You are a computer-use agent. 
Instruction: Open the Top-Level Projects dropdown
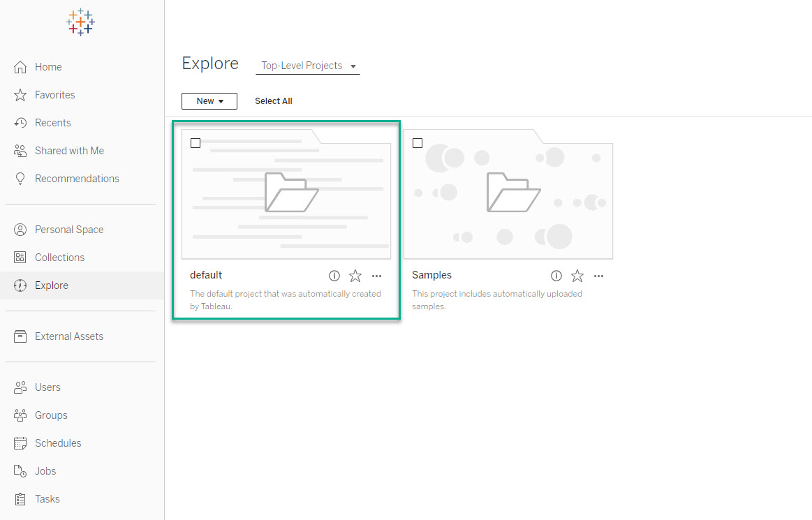click(308, 66)
